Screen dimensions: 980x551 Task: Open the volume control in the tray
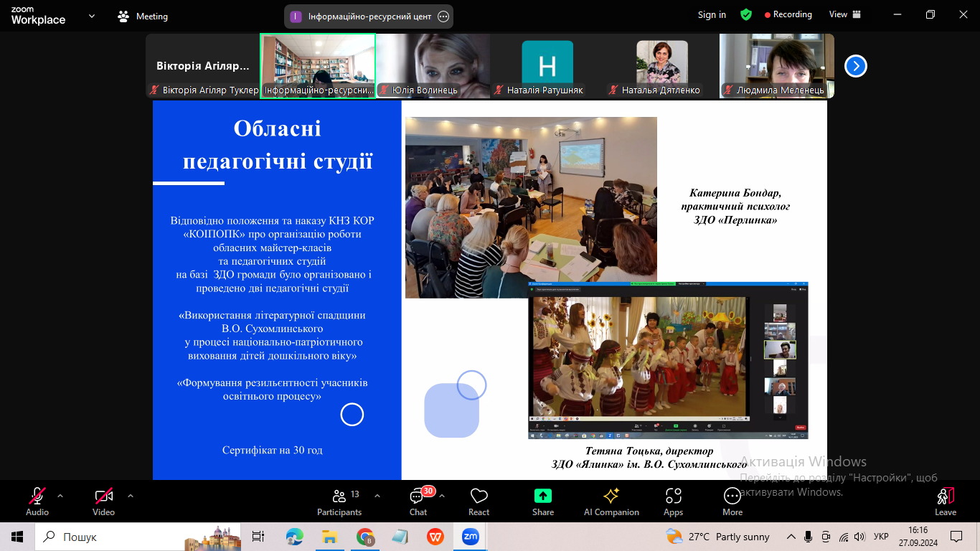tap(860, 537)
